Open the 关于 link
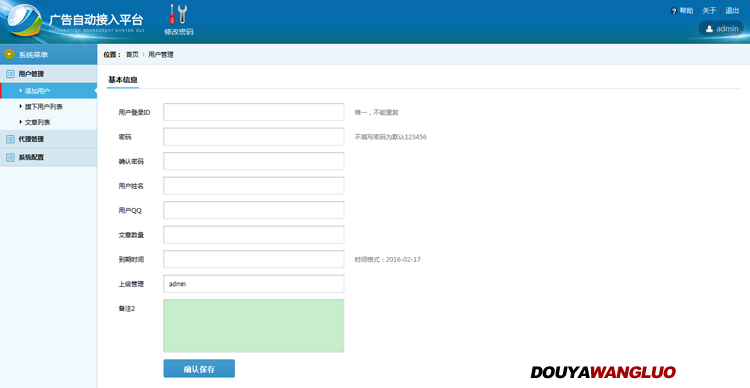Viewport: 750px width, 388px height. [x=709, y=11]
